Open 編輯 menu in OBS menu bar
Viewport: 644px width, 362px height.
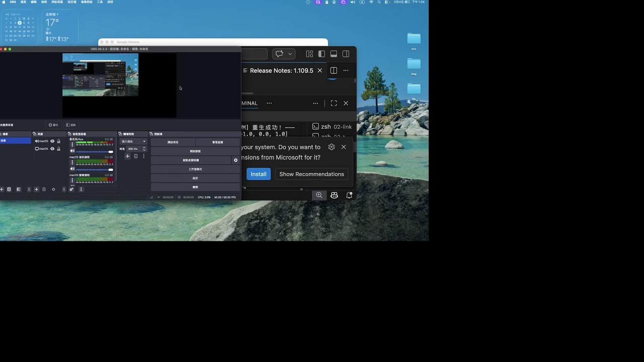(x=34, y=2)
